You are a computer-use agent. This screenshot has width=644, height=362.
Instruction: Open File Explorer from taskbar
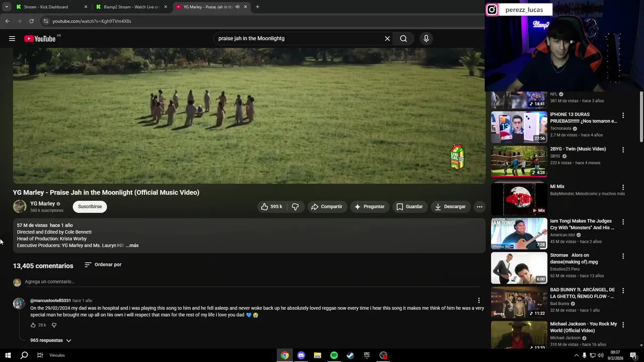(x=317, y=355)
